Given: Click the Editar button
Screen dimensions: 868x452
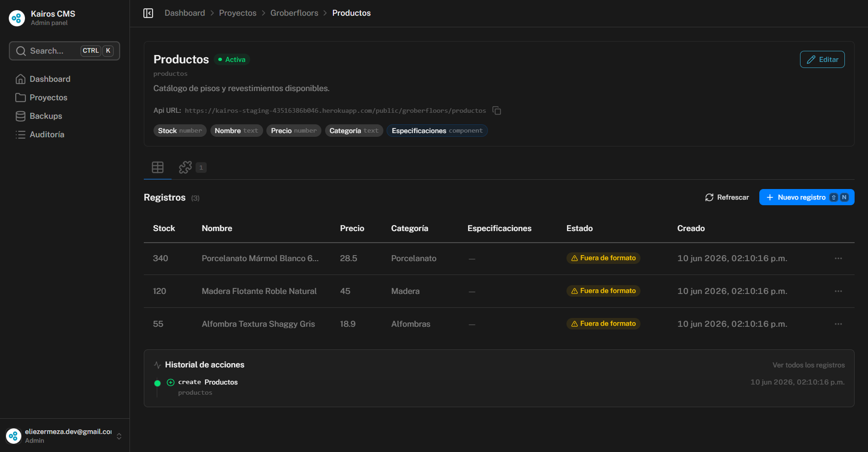Looking at the screenshot, I should coord(822,60).
